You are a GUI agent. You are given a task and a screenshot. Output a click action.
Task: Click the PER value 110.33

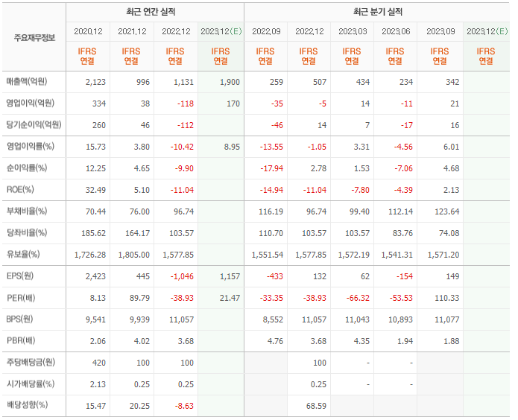click(x=447, y=298)
